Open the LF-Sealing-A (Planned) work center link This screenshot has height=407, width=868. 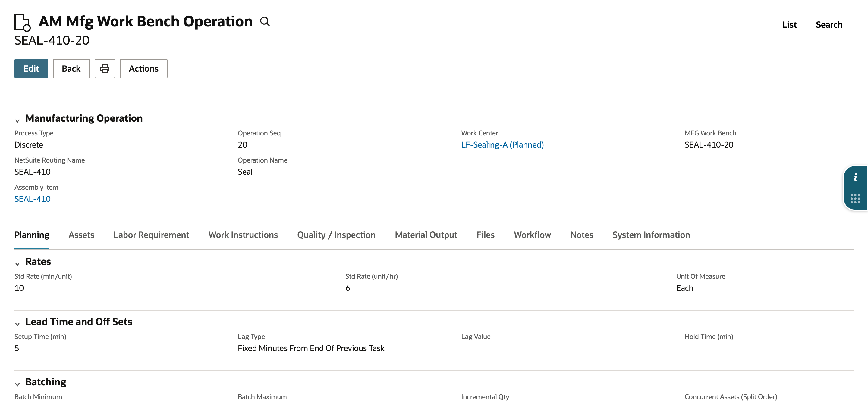click(502, 145)
